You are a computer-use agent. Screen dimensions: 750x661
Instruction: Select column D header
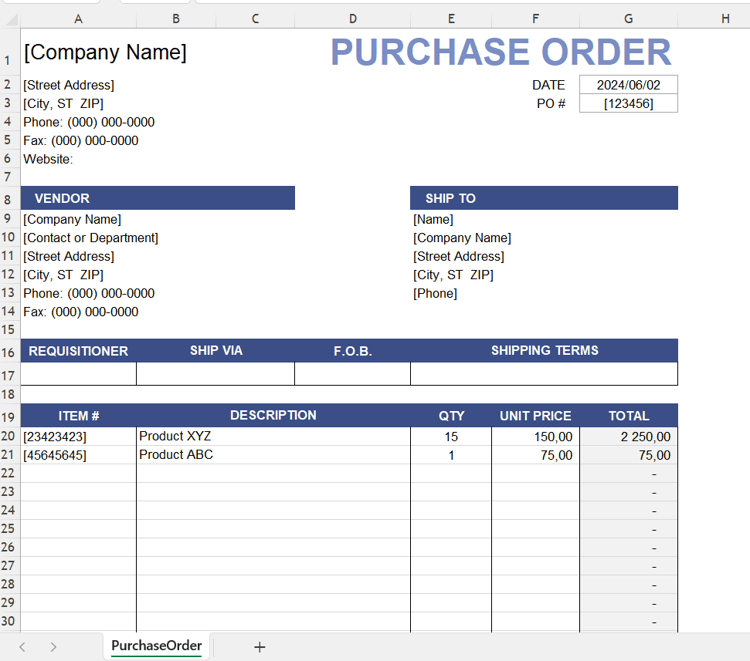[353, 19]
